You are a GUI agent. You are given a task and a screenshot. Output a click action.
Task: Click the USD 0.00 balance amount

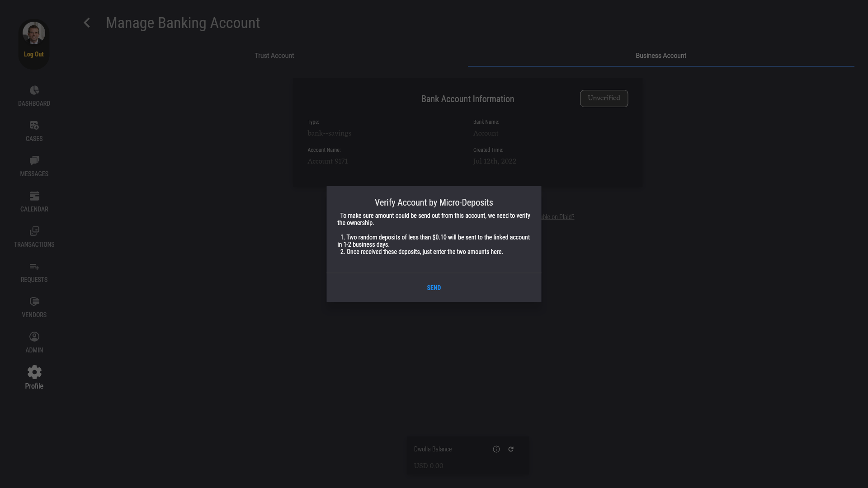point(429,466)
